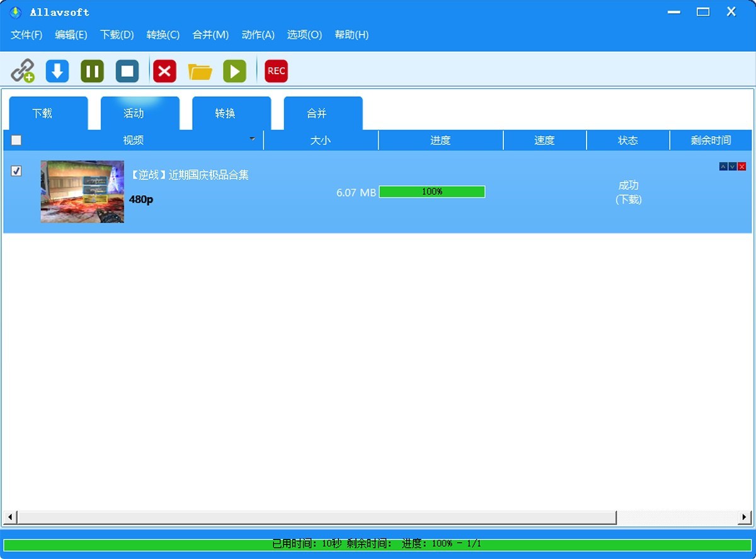Open the 视频 column dropdown arrow
Viewport: 756px width, 559px height.
(253, 139)
